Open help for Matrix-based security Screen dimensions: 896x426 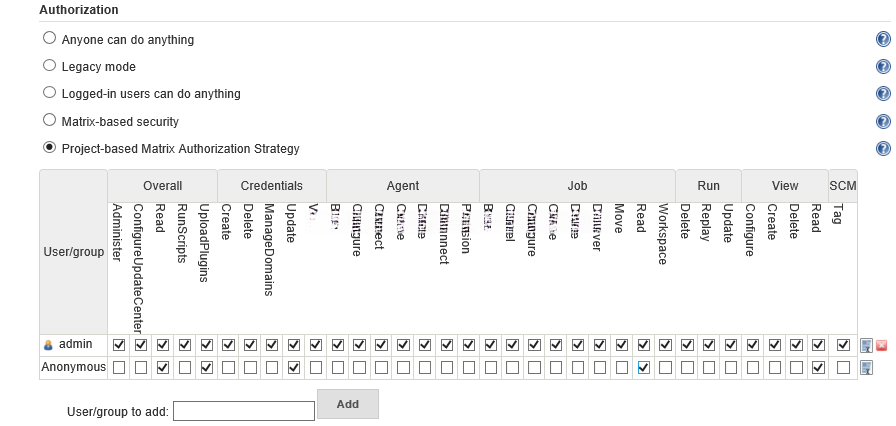(883, 122)
